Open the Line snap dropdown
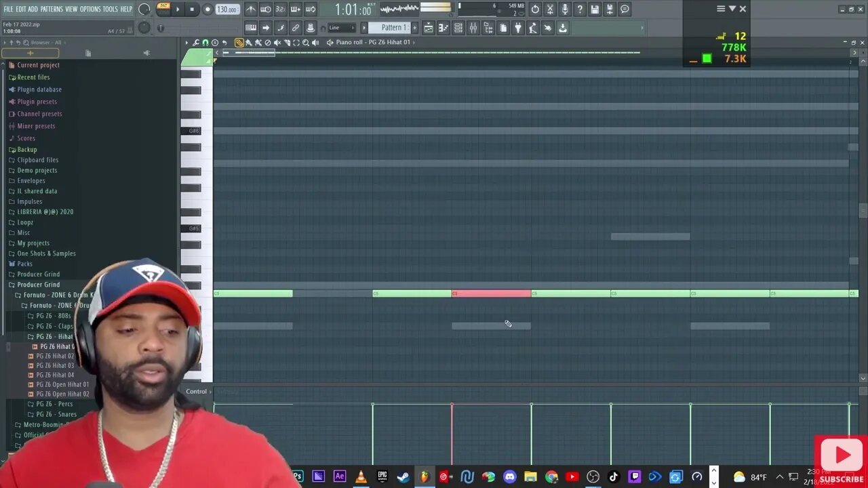Viewport: 868px width, 488px height. coord(341,28)
